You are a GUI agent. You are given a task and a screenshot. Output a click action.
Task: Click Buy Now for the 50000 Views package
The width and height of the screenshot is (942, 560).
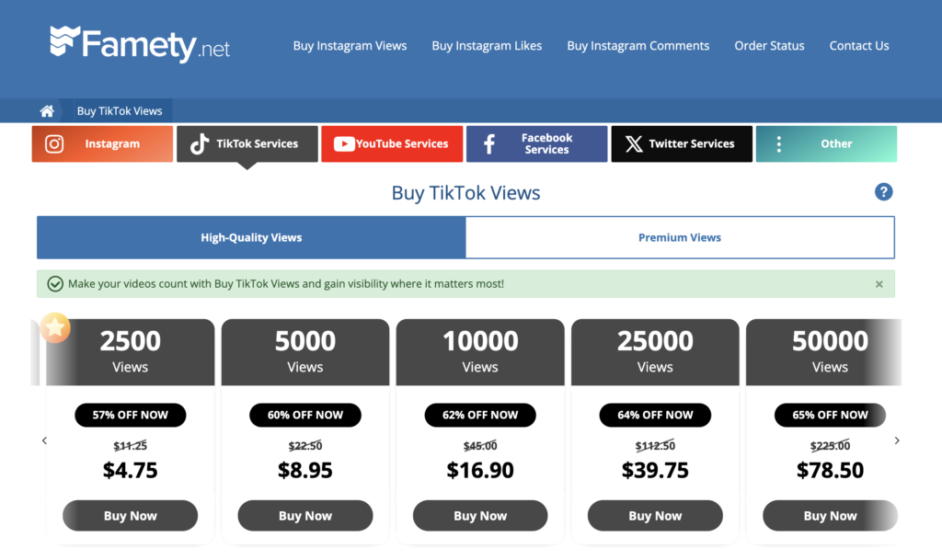coord(830,515)
